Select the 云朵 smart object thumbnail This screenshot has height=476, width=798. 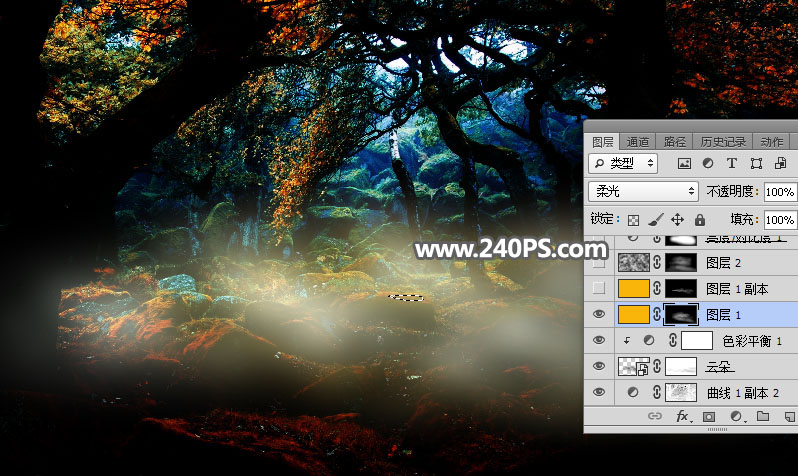coord(634,366)
